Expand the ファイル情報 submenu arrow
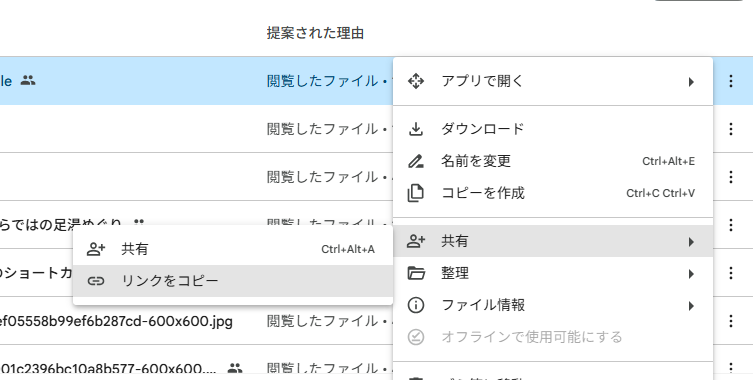The image size is (753, 380). 691,306
